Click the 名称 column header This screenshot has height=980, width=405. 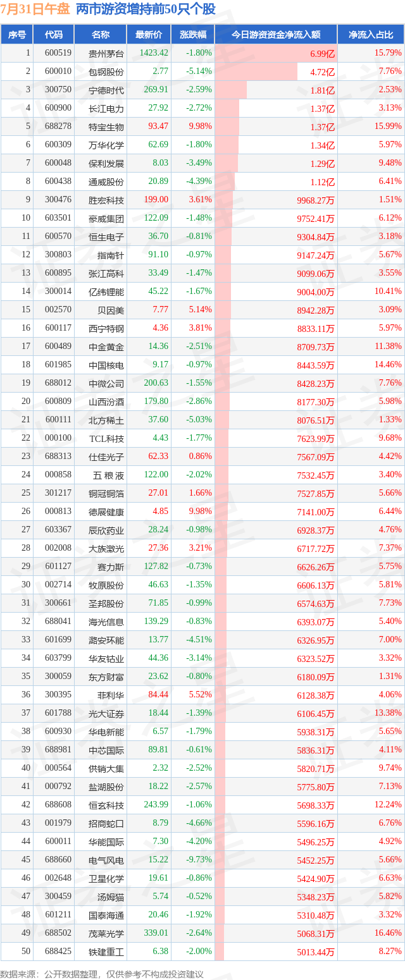[100, 35]
